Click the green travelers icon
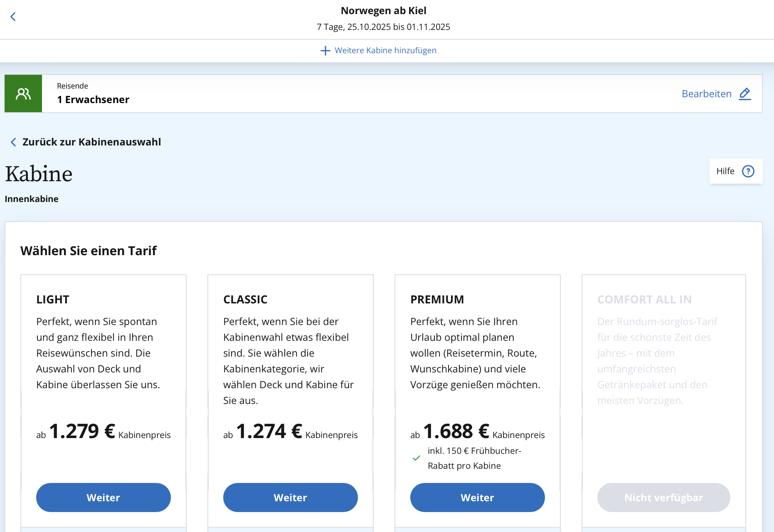 click(23, 94)
